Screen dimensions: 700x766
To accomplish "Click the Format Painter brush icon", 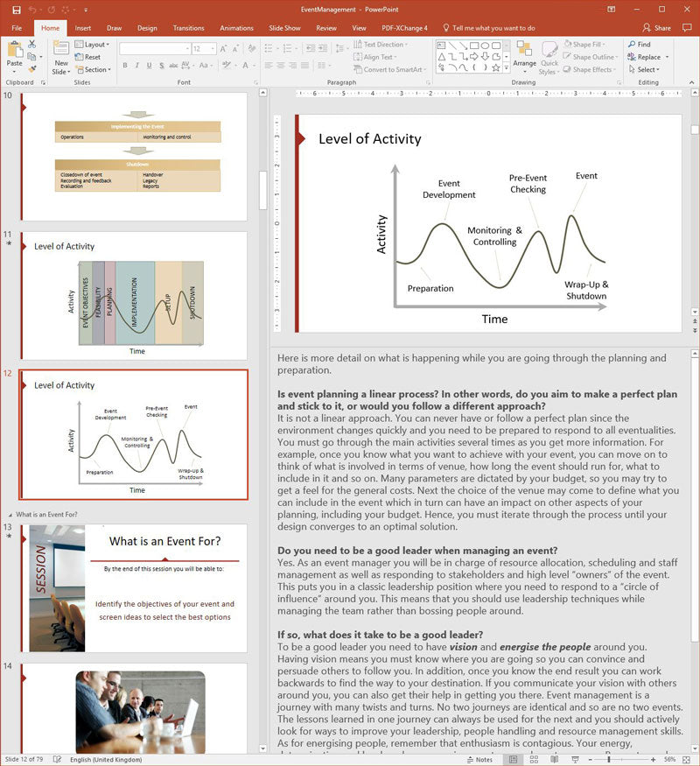I will click(x=32, y=69).
